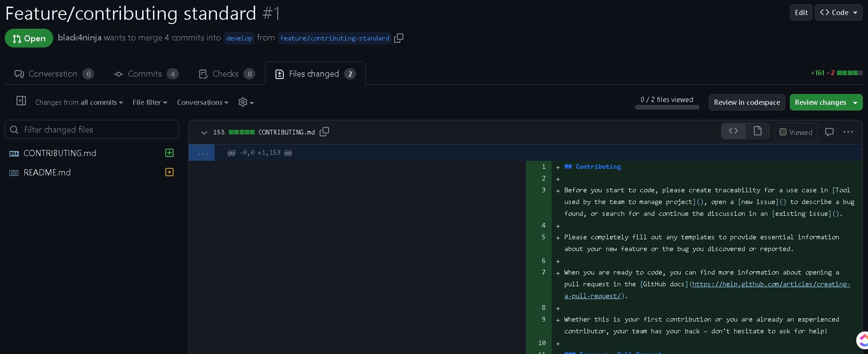
Task: Collapse the CONTRIBUTING.md diff chevron
Action: point(204,133)
